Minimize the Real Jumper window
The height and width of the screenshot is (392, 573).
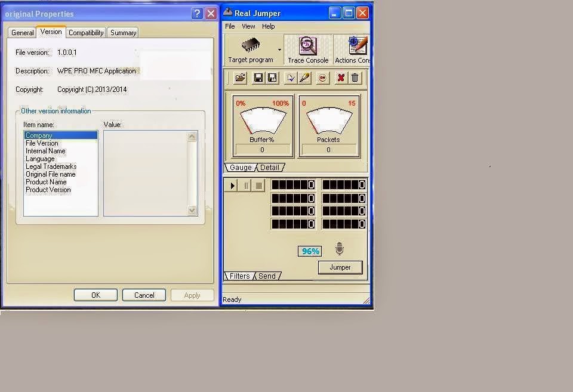(x=334, y=13)
